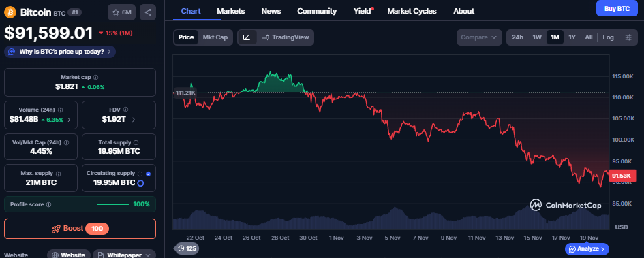The height and width of the screenshot is (258, 644).
Task: Click the green Profile score progress bar
Action: click(113, 204)
